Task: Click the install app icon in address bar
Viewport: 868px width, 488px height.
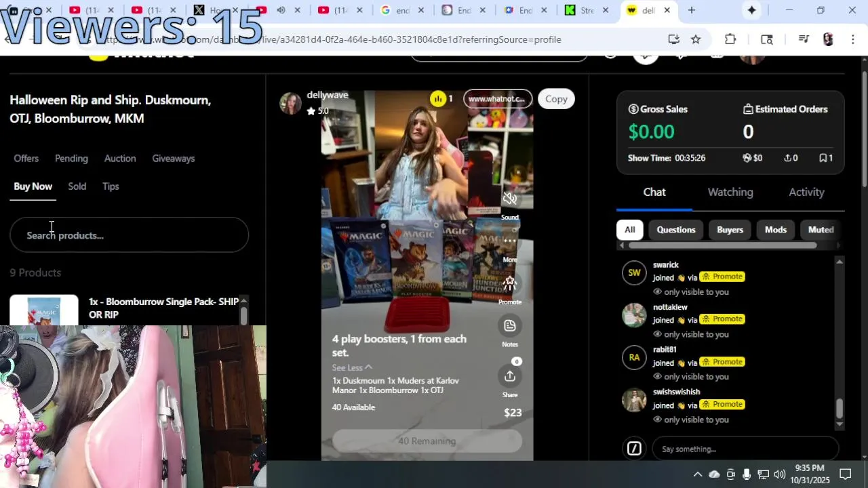Action: [x=673, y=39]
